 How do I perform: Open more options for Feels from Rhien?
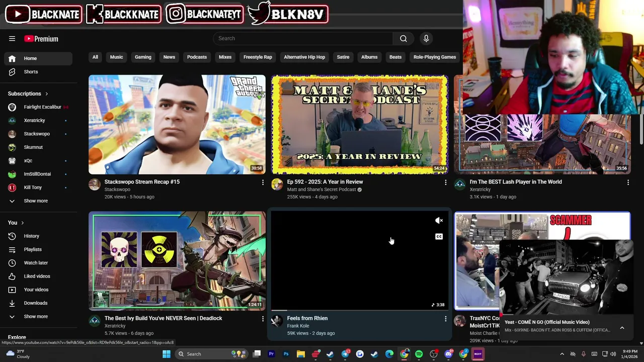[445, 319]
